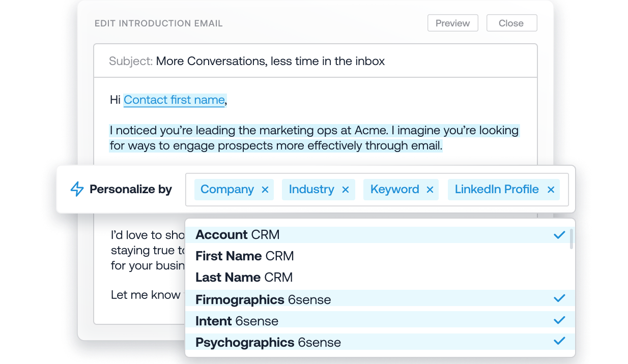628x364 pixels.
Task: Click the Firmographics 6sense checkmark
Action: click(x=559, y=298)
